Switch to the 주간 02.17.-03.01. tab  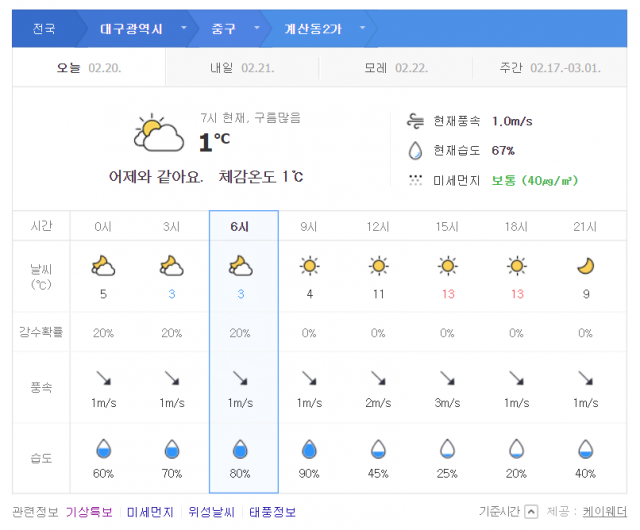(x=549, y=67)
